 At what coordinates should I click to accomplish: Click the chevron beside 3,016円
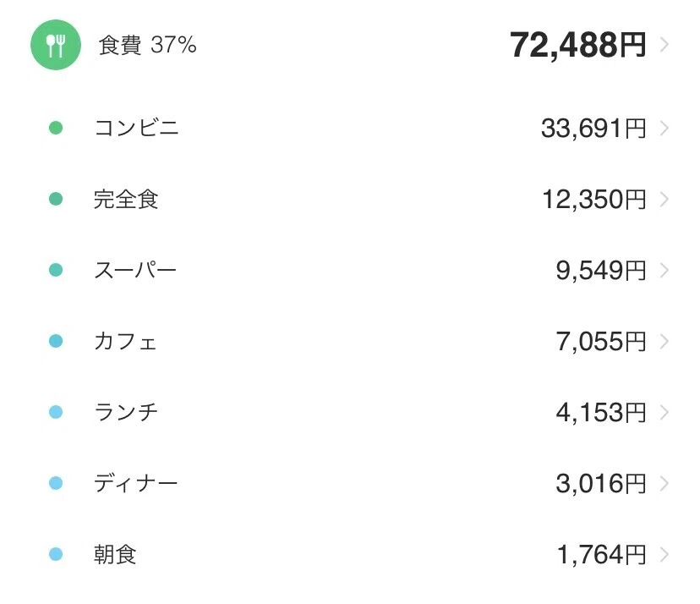point(664,484)
